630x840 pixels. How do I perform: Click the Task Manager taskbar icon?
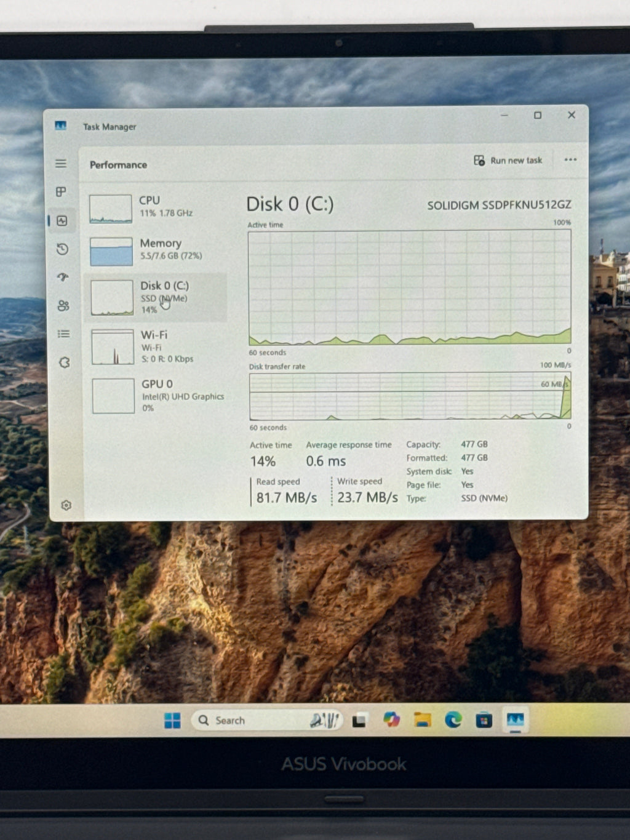[515, 719]
